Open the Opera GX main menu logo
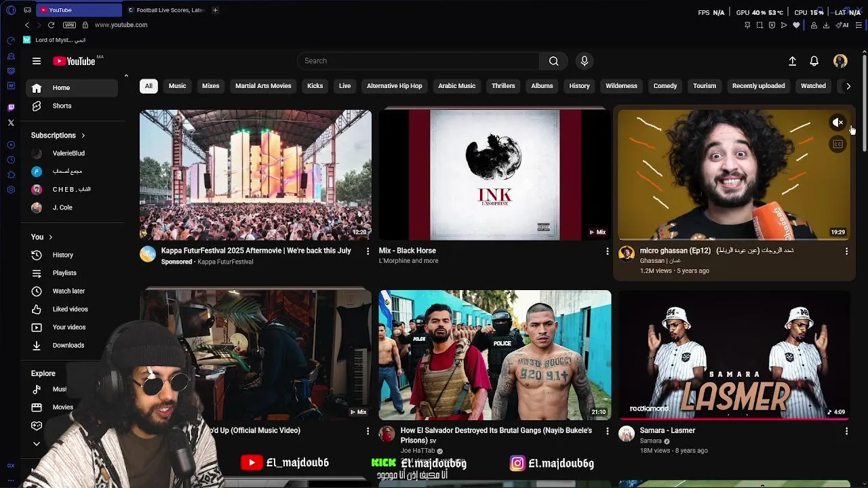The width and height of the screenshot is (868, 488). 11,10
